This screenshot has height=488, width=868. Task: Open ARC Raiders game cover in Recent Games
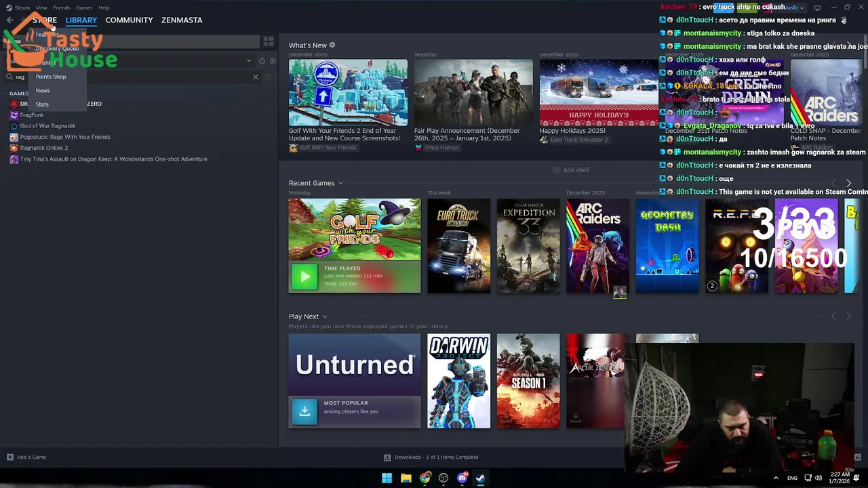coord(597,246)
